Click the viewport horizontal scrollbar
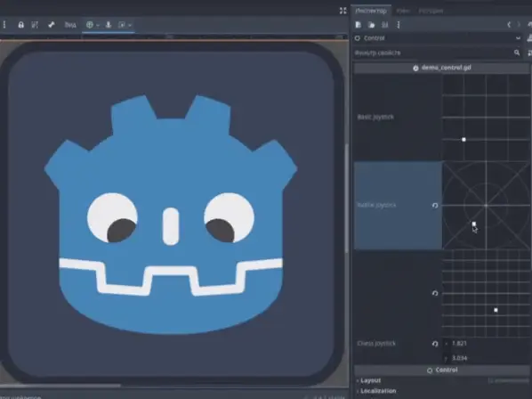Image resolution: width=532 pixels, height=399 pixels. coord(60,386)
